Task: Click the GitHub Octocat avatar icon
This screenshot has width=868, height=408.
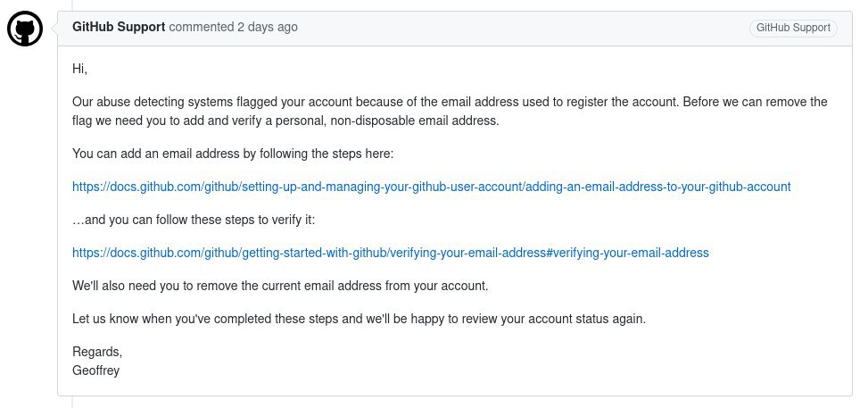Action: tap(25, 29)
